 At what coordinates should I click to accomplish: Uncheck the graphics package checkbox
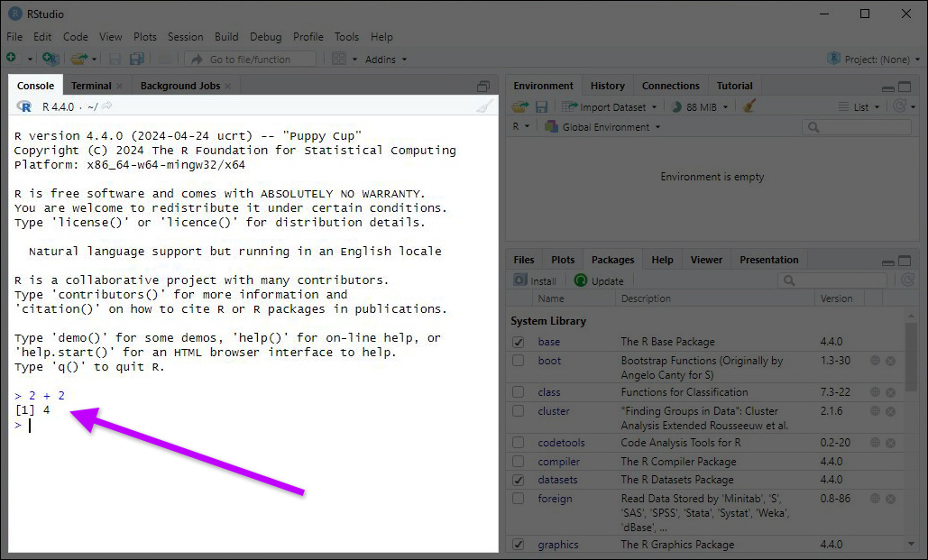519,545
